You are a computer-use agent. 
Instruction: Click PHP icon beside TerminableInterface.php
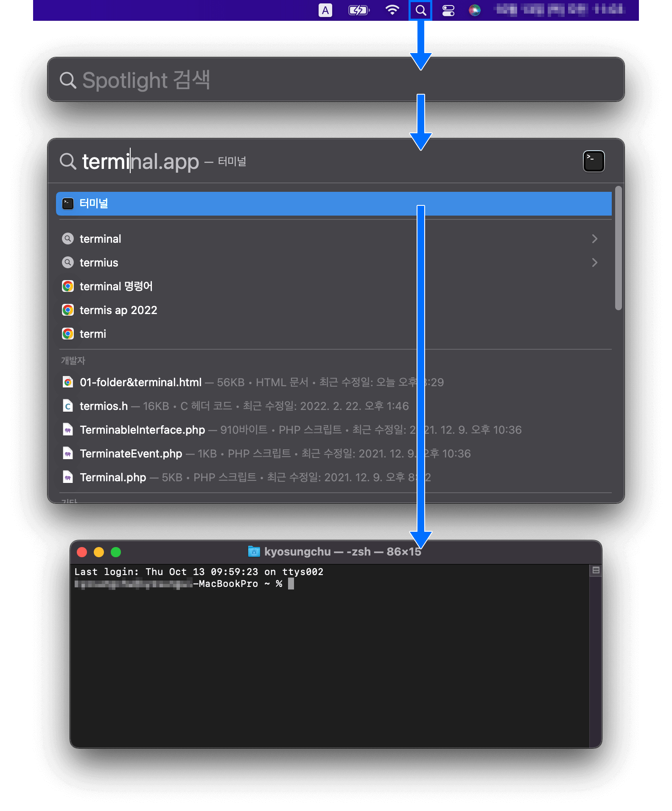(x=68, y=430)
